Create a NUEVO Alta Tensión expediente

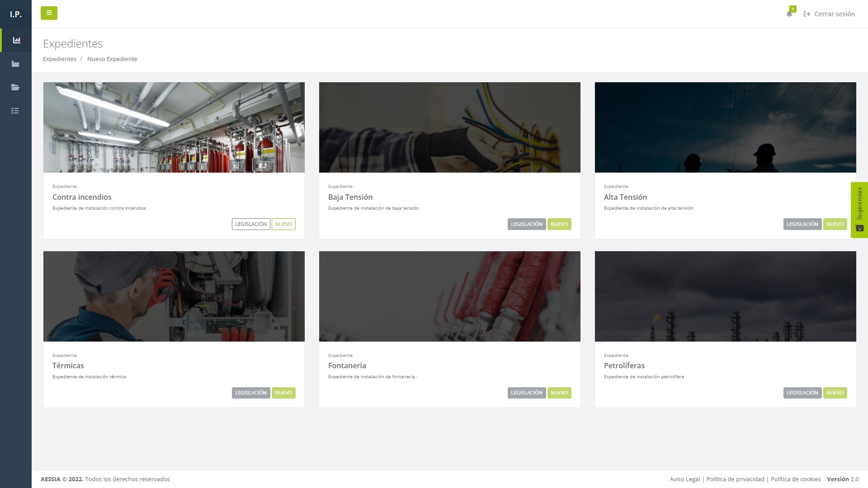[x=835, y=224]
